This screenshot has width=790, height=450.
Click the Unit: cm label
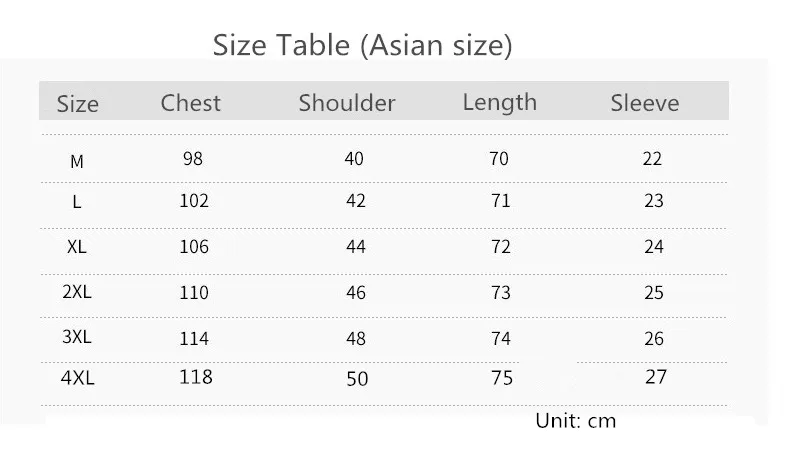tap(575, 421)
